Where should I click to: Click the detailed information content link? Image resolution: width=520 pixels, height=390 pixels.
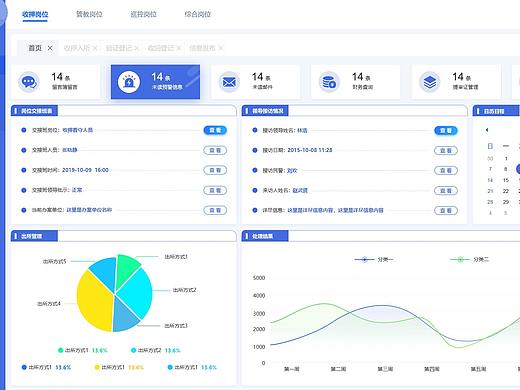(x=335, y=210)
